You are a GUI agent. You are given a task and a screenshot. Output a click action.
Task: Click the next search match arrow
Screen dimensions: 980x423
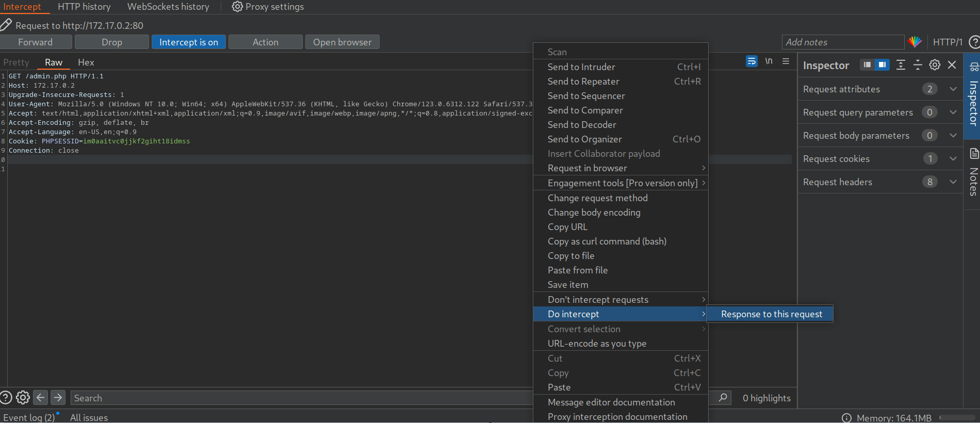click(58, 398)
